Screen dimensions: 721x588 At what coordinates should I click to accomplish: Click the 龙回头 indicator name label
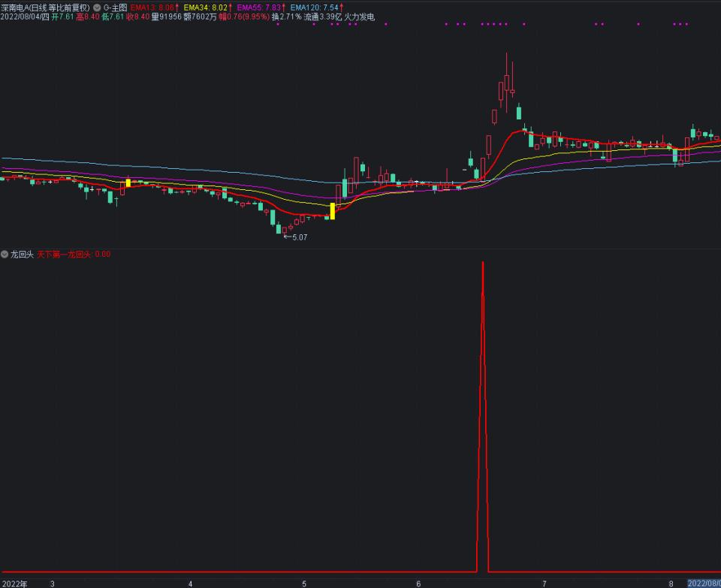[22, 255]
